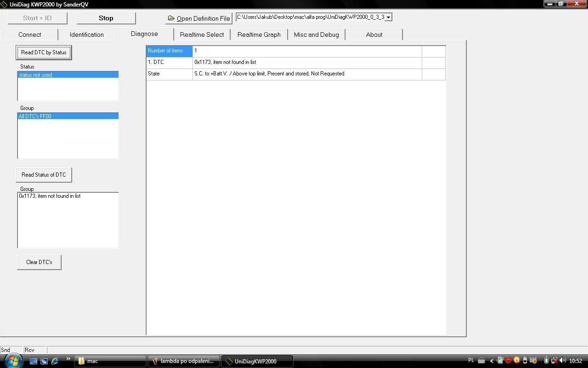
Task: Click the Open Definition File button
Action: coord(199,18)
